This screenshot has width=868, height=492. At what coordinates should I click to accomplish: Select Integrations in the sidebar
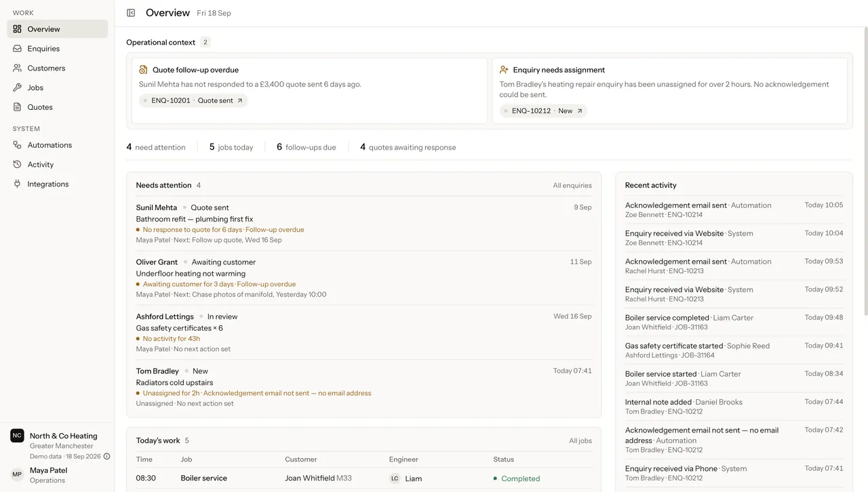pos(57,184)
